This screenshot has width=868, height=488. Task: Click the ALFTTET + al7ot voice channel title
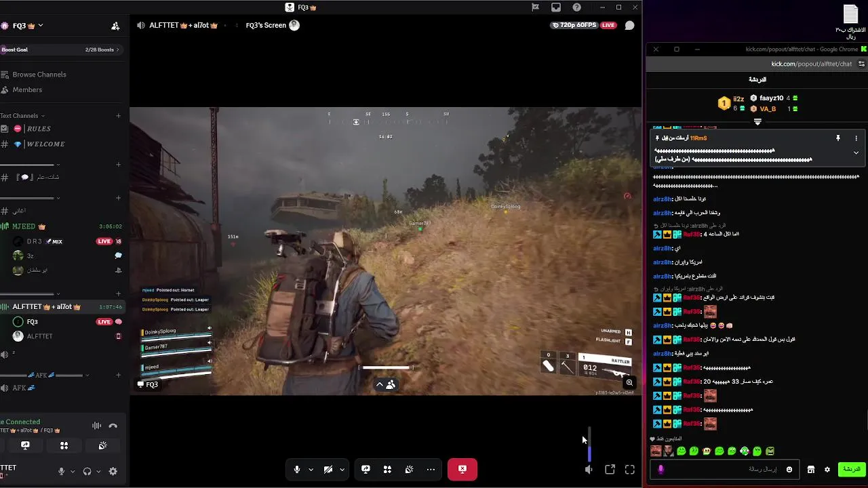[x=183, y=25]
